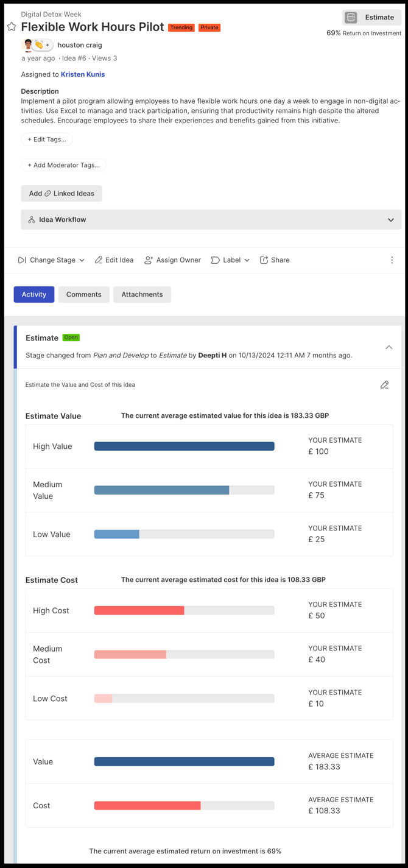Click Assign Owner in the toolbar
Image resolution: width=408 pixels, height=868 pixels.
pos(172,260)
